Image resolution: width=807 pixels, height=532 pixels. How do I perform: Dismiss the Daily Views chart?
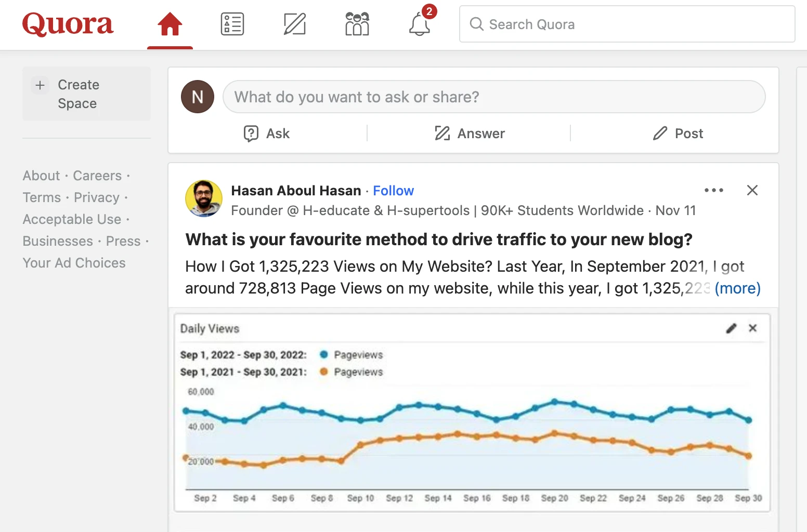coord(752,328)
